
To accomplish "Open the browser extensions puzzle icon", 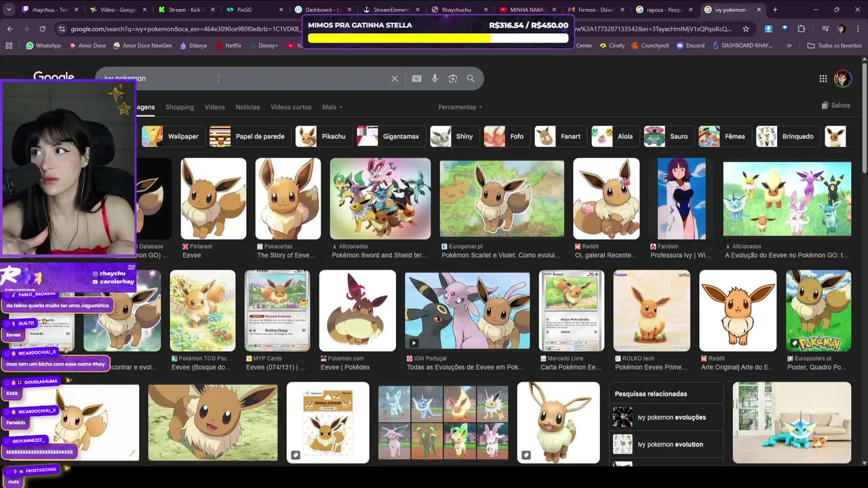I will [802, 29].
